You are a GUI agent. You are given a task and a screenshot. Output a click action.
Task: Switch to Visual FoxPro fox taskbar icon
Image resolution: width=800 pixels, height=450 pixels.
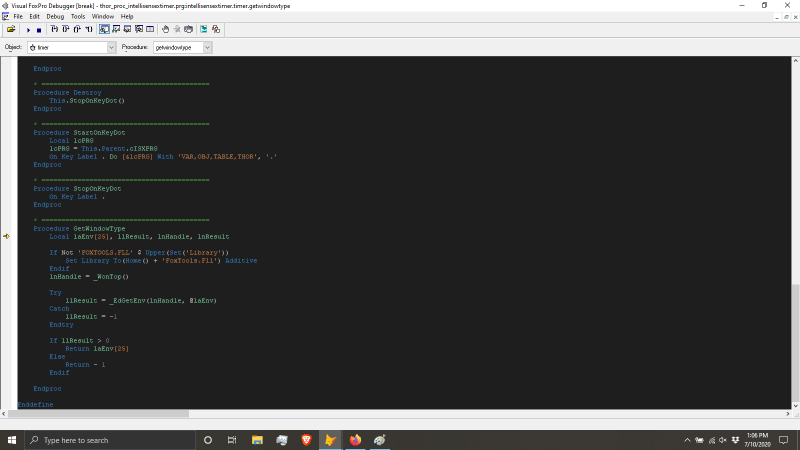click(x=331, y=440)
